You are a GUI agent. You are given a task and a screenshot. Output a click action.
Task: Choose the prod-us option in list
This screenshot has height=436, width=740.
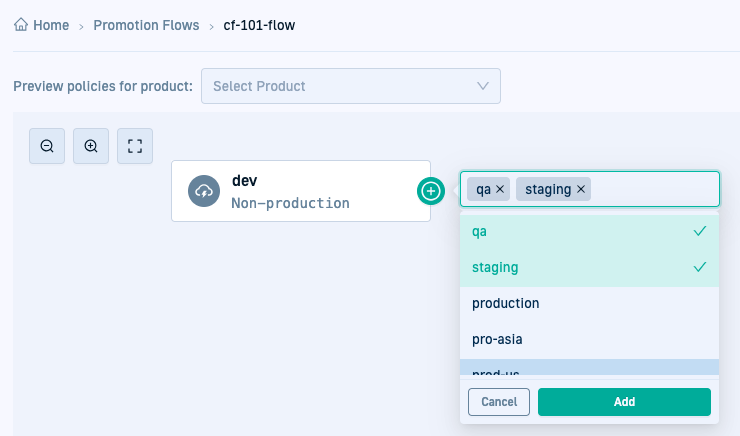click(x=588, y=368)
